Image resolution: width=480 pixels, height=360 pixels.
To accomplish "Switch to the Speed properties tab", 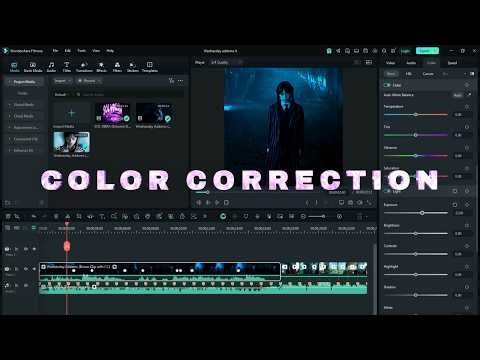I will 452,63.
